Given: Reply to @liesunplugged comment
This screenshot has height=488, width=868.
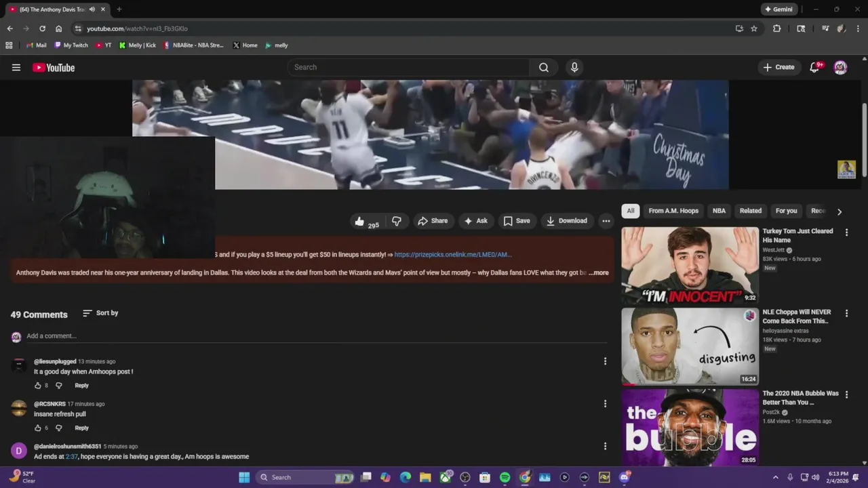Looking at the screenshot, I should 81,386.
